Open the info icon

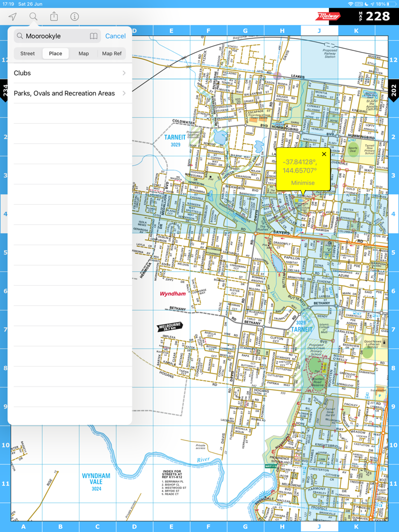click(x=75, y=16)
